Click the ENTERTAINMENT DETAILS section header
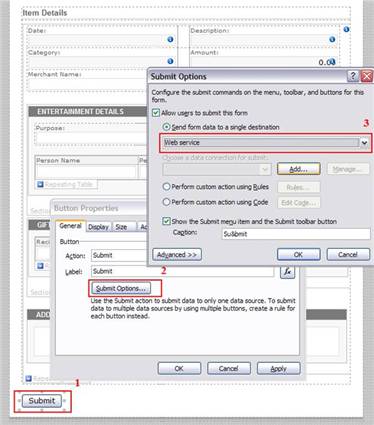This screenshot has width=374, height=425. tap(88, 111)
